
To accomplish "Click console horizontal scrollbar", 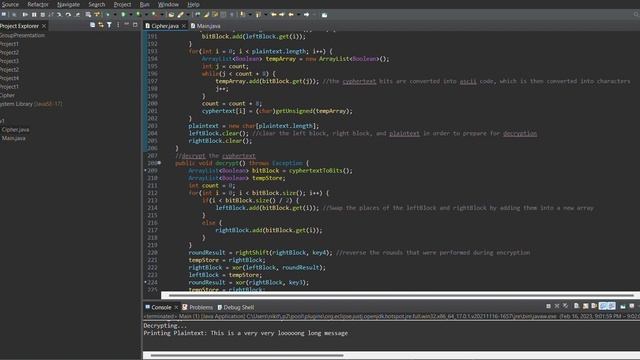I will pyautogui.click(x=247, y=355).
